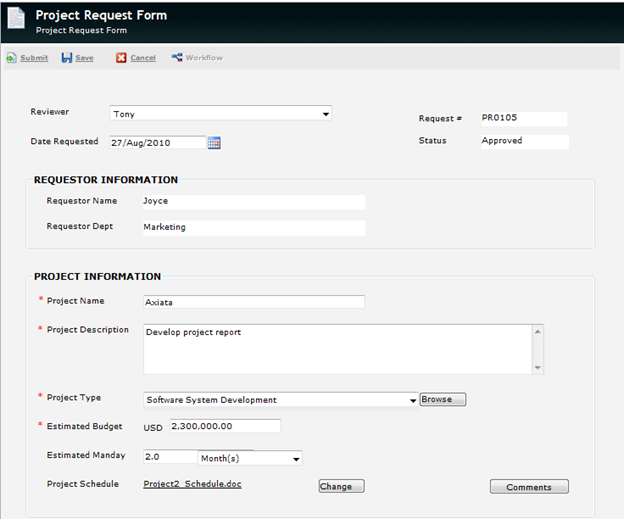Click the Workflow diagram icon
The image size is (624, 520).
(177, 57)
